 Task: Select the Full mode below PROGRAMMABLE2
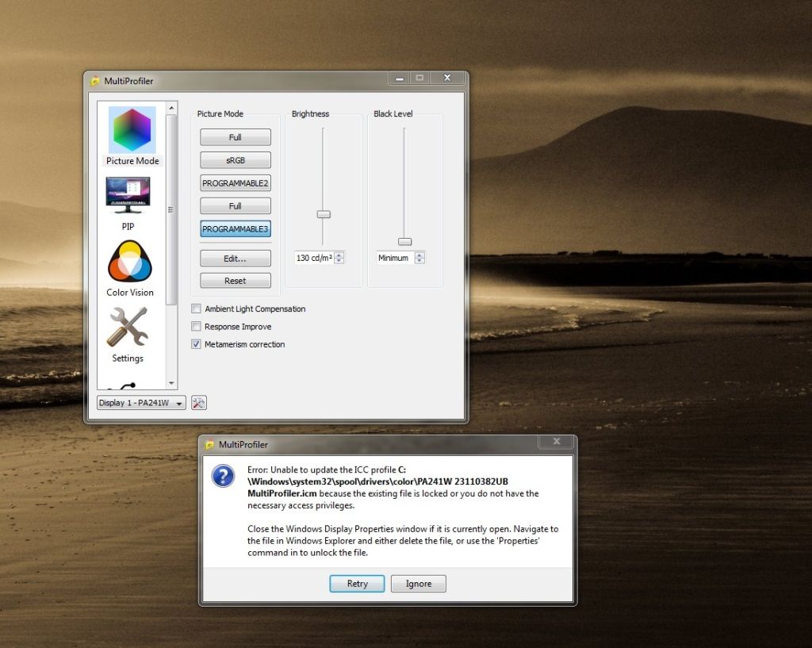click(235, 205)
